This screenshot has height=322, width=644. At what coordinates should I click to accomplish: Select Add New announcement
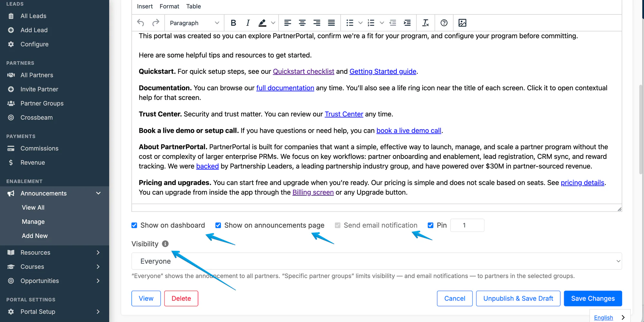tap(35, 236)
